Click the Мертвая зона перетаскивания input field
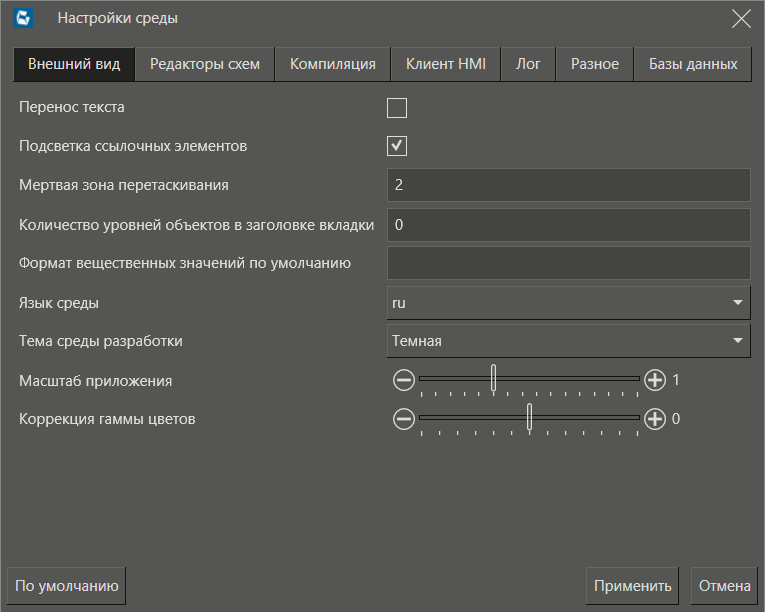Viewport: 765px width, 612px height. pos(567,185)
